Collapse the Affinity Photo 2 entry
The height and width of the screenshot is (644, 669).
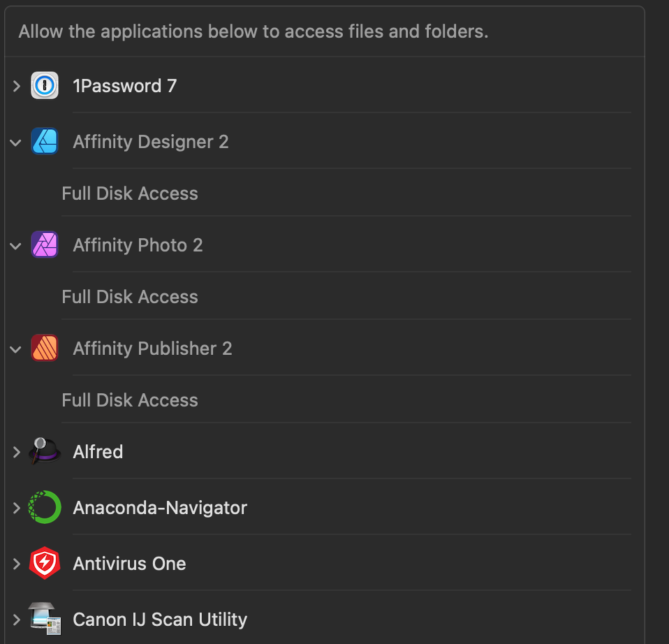click(x=16, y=246)
